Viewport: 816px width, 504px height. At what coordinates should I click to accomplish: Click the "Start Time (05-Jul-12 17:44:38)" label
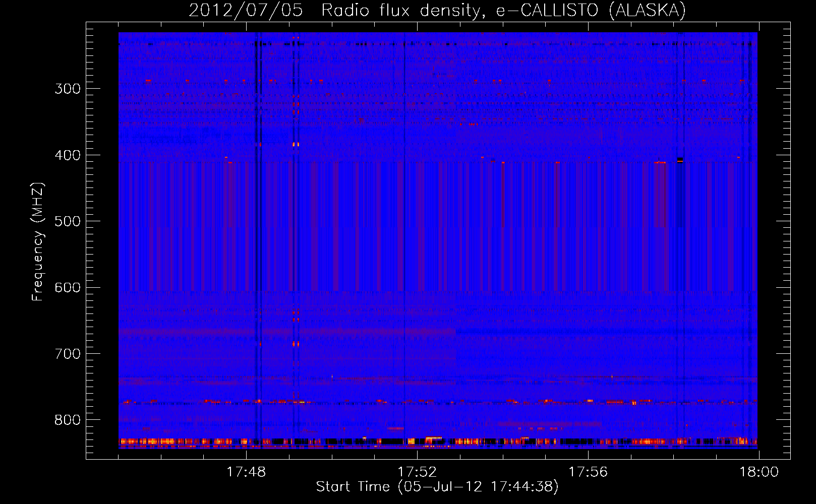pyautogui.click(x=437, y=487)
